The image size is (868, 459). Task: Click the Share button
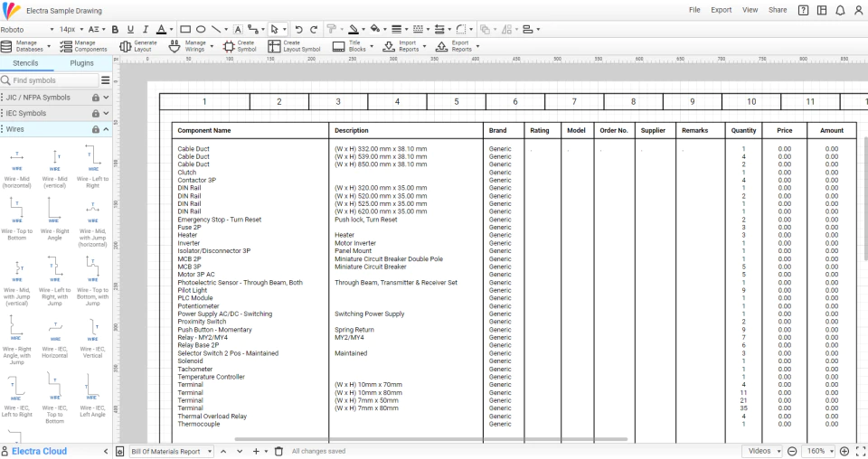point(778,10)
